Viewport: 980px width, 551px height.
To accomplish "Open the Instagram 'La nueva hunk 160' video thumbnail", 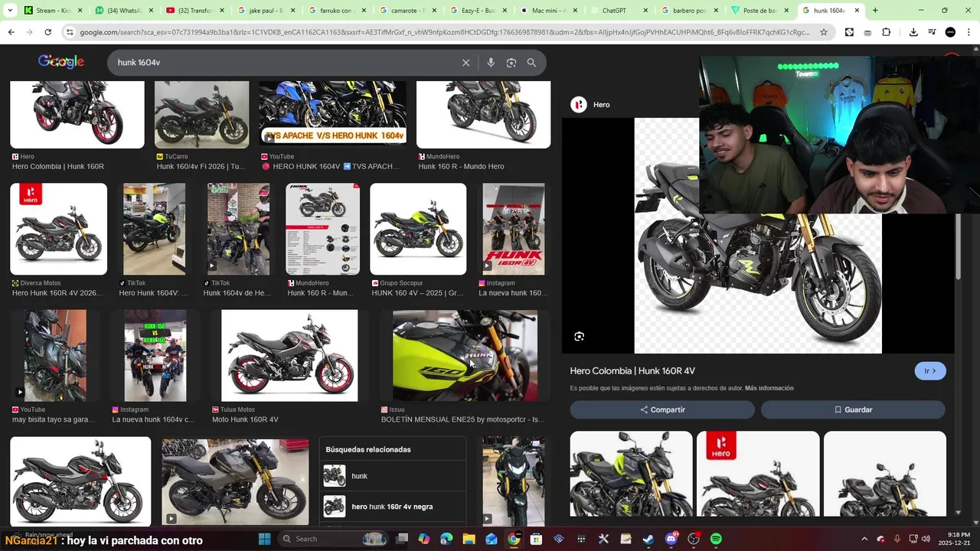I will click(514, 229).
